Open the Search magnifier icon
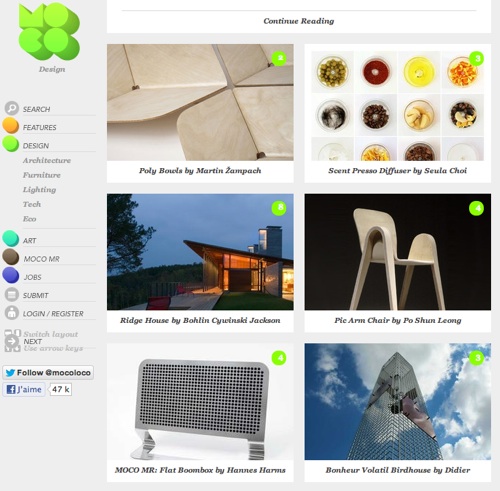 [x=12, y=108]
